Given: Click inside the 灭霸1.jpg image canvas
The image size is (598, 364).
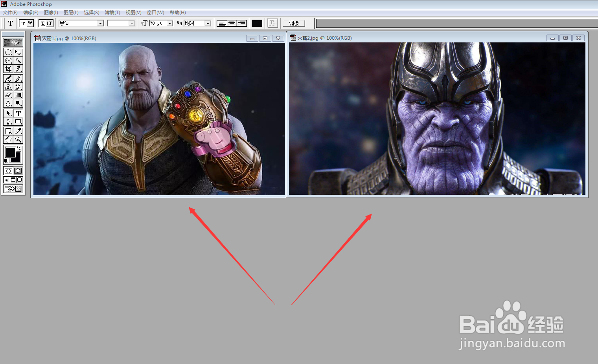Looking at the screenshot, I should coord(159,119).
